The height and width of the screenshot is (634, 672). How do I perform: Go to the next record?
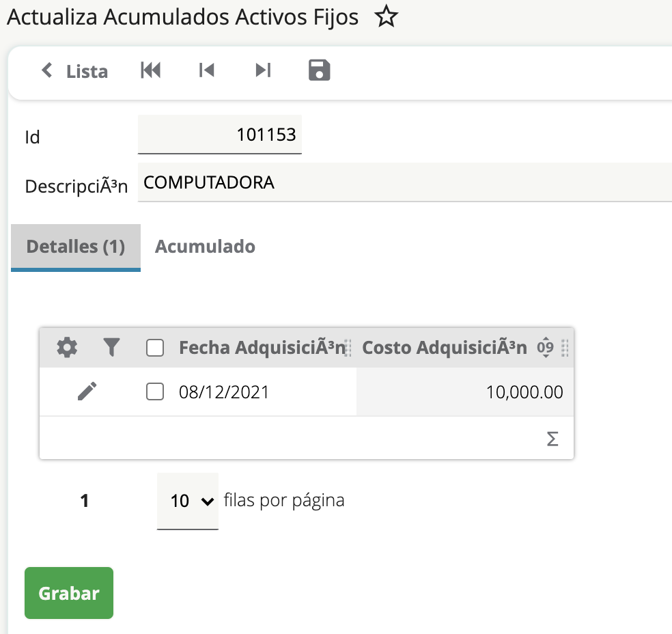point(263,70)
